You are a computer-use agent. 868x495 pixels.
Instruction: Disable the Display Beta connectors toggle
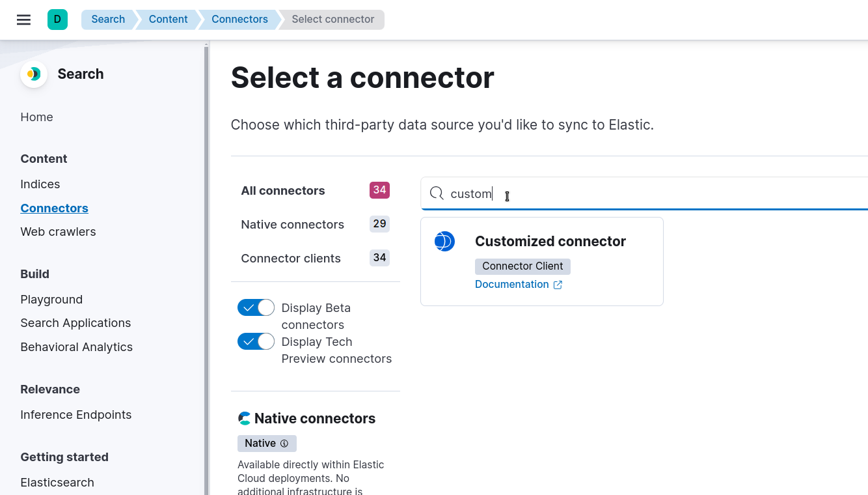[x=256, y=307]
